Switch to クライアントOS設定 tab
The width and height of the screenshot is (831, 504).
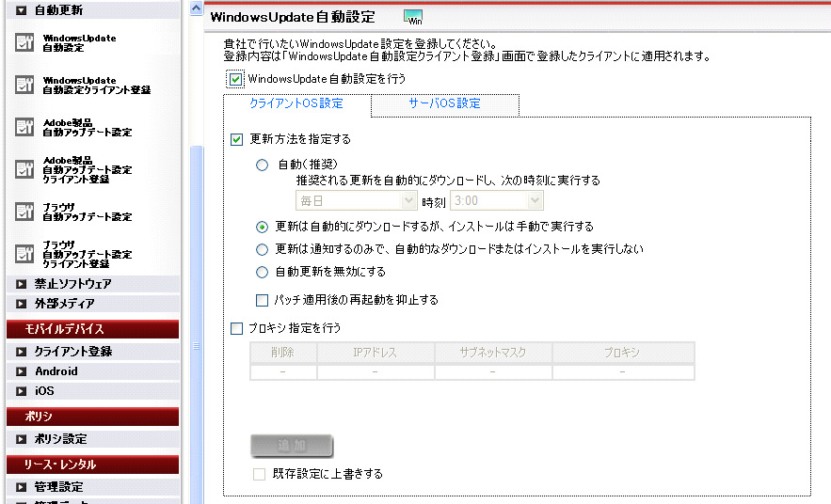click(296, 103)
